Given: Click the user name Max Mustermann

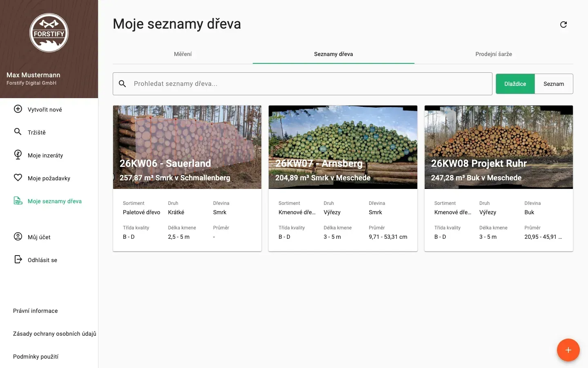Looking at the screenshot, I should [x=33, y=75].
